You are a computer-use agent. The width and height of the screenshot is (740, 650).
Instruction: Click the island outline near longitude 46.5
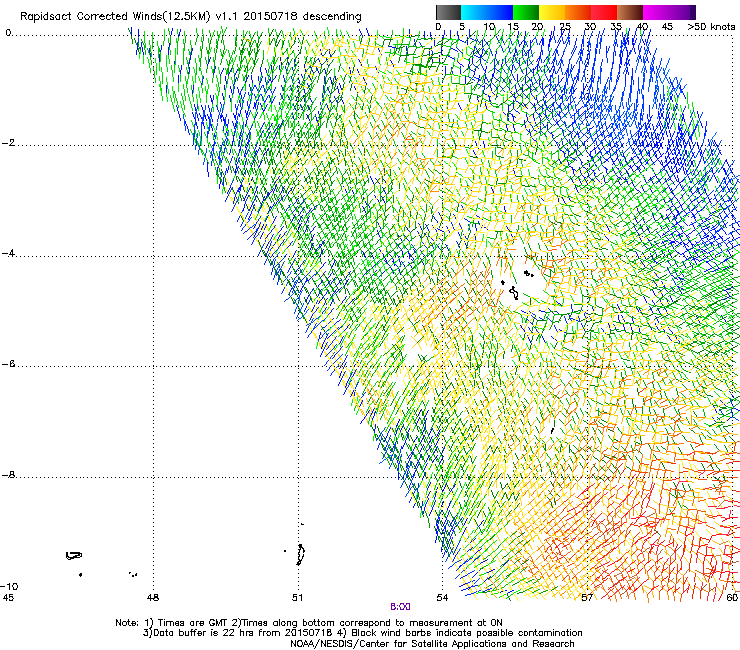click(74, 556)
